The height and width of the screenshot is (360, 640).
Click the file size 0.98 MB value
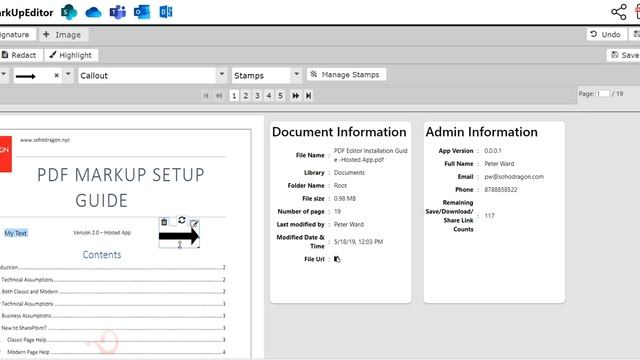click(345, 199)
